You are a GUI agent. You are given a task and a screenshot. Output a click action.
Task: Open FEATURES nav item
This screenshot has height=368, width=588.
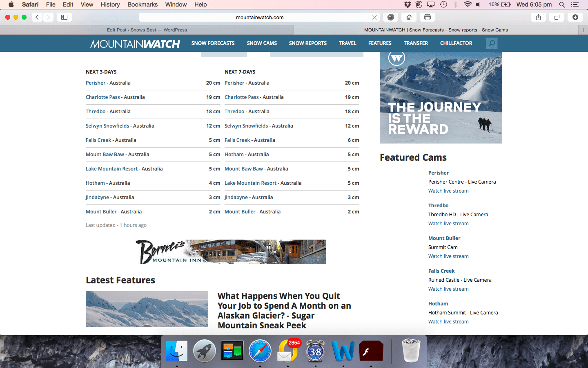380,43
